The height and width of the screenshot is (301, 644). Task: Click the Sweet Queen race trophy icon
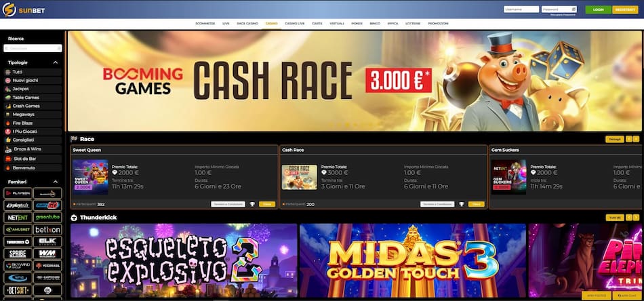(252, 204)
